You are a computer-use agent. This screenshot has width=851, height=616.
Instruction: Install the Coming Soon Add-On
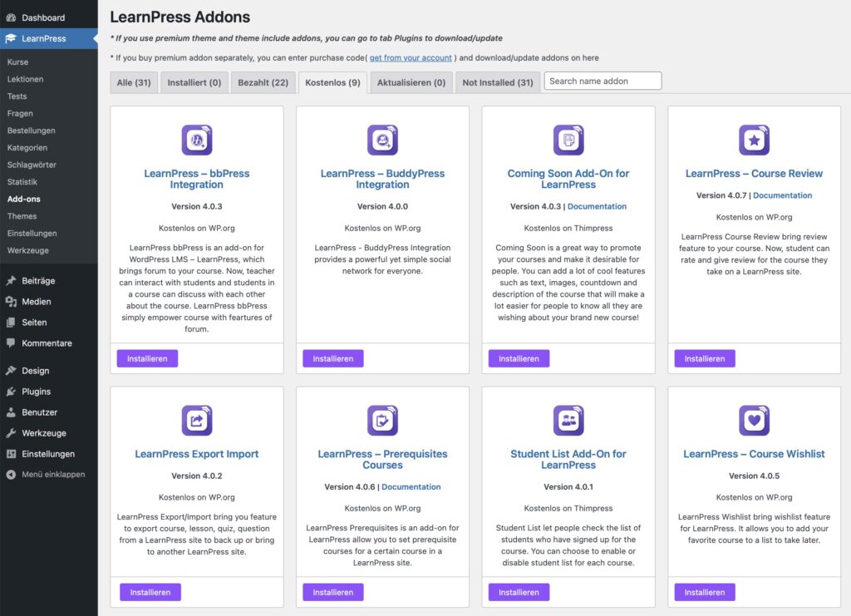[519, 359]
